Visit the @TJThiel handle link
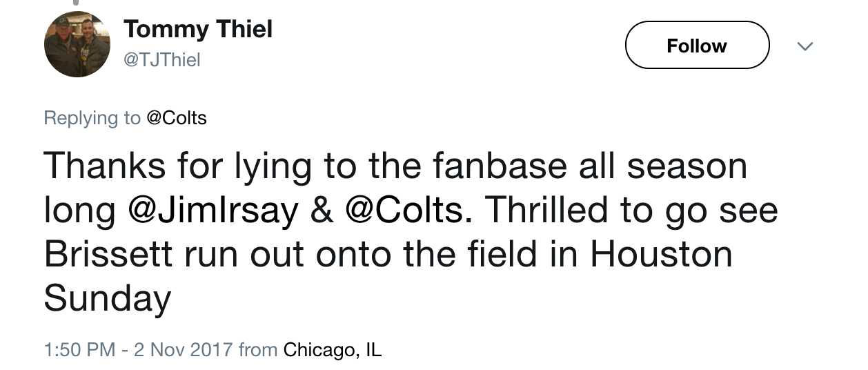Image resolution: width=868 pixels, height=370 pixels. click(161, 60)
